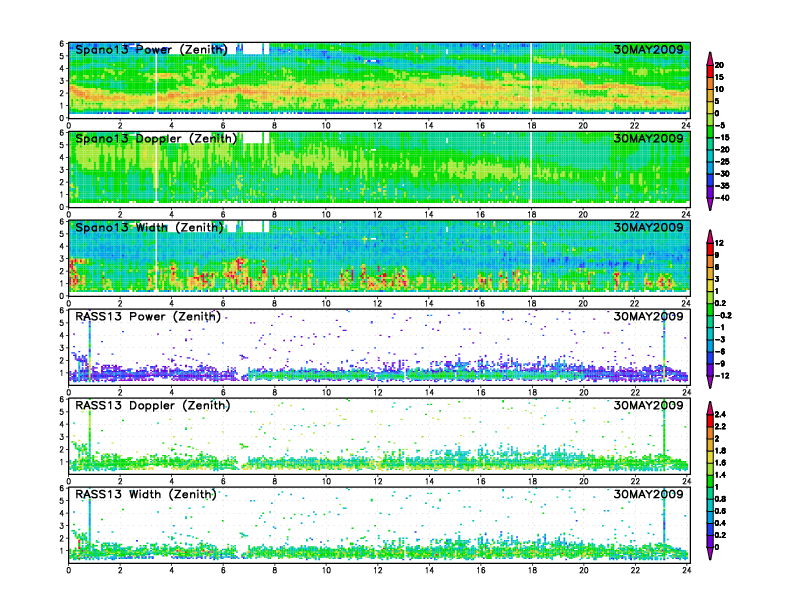The image size is (792, 612).
Task: Click the "-5" label on the top colorbar
Action: [x=720, y=125]
